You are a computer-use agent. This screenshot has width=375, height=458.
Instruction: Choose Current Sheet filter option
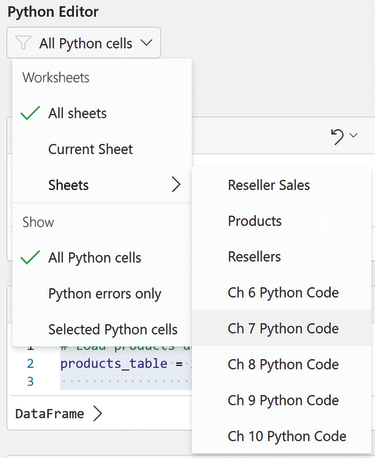[102, 149]
